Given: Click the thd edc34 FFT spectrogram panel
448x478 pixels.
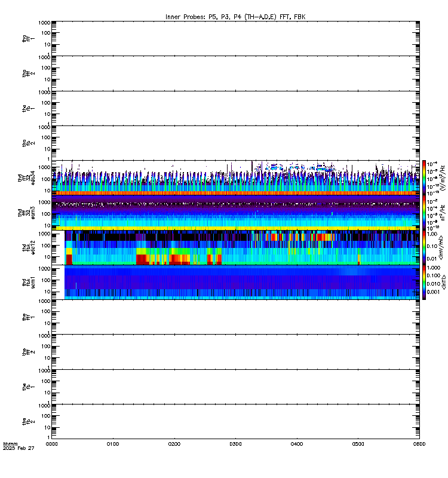Looking at the screenshot, I should (x=235, y=177).
